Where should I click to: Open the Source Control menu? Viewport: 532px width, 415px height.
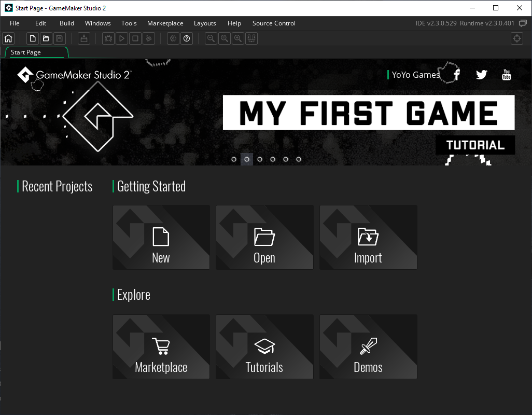pos(274,23)
